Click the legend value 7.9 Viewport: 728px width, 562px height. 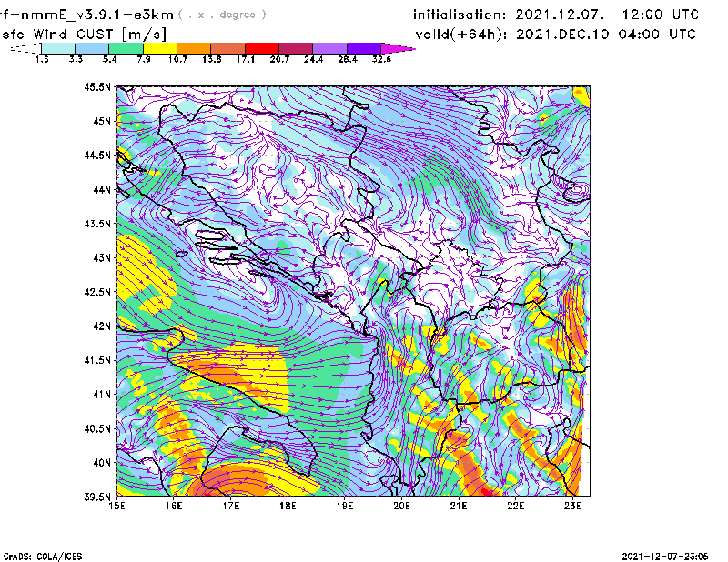[144, 59]
